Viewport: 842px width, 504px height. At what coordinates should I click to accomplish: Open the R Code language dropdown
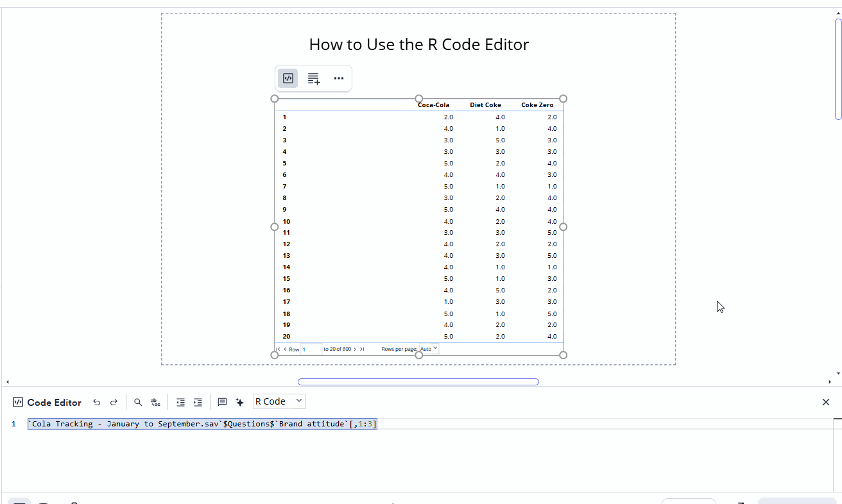(279, 401)
